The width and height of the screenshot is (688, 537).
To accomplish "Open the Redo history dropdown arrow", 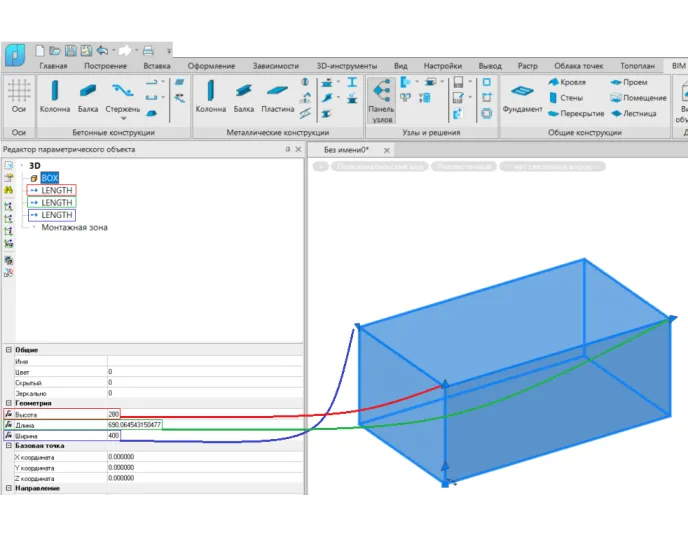I will click(136, 50).
